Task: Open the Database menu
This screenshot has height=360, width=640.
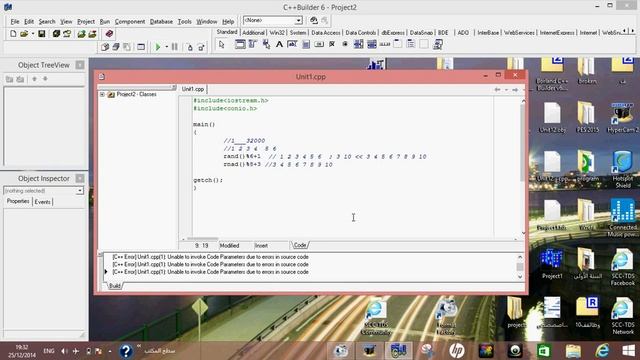Action: 161,22
